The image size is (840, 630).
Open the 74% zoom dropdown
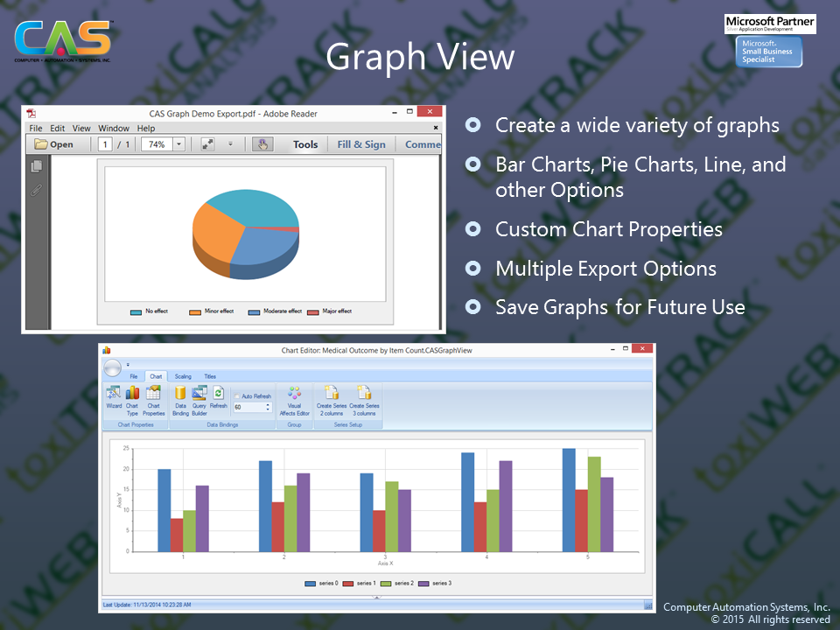[x=178, y=144]
